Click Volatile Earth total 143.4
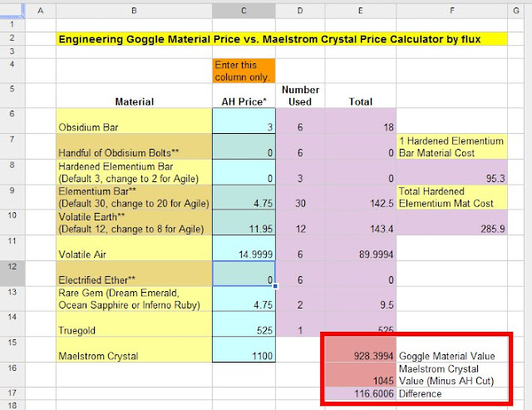Image resolution: width=532 pixels, height=410 pixels. pos(360,222)
